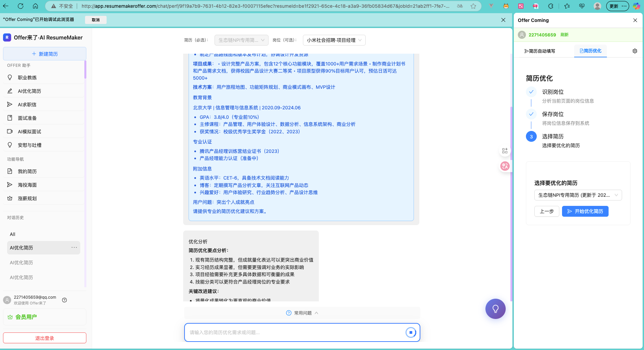Click the 不安全 security warning indicator
The width and height of the screenshot is (644, 350).
62,6
